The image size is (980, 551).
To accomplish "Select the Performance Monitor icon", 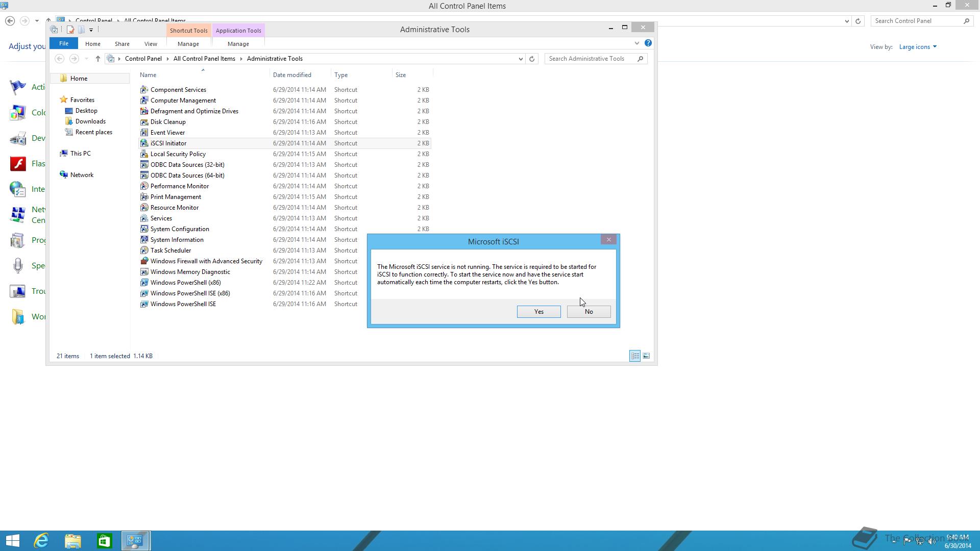I will 144,186.
